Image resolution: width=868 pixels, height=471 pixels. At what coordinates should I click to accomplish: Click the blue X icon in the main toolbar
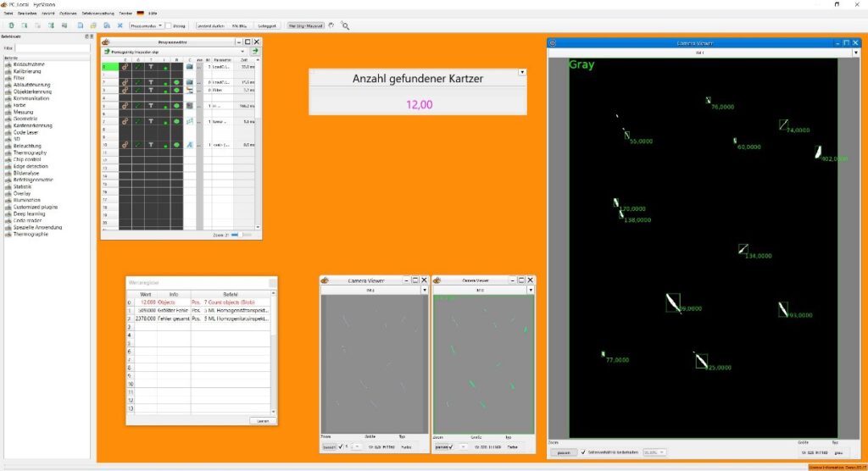(120, 25)
